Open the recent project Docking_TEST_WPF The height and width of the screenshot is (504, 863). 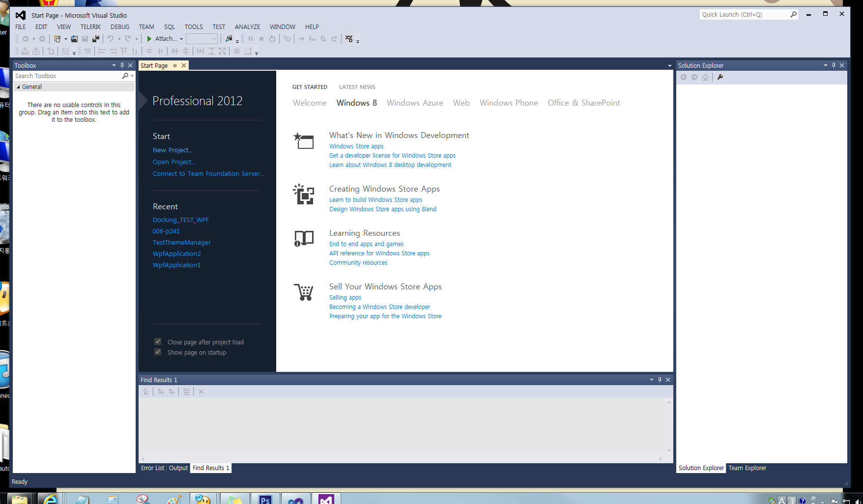pyautogui.click(x=181, y=220)
